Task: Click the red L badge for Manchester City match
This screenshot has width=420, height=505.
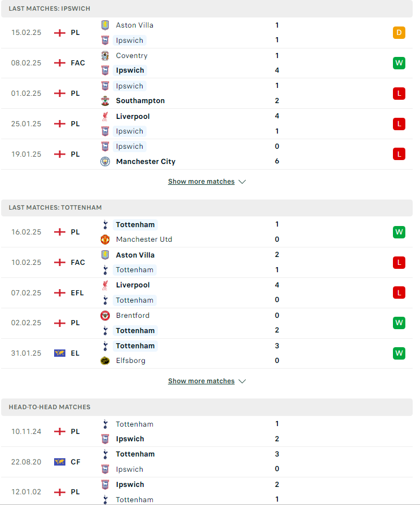Action: (x=399, y=154)
